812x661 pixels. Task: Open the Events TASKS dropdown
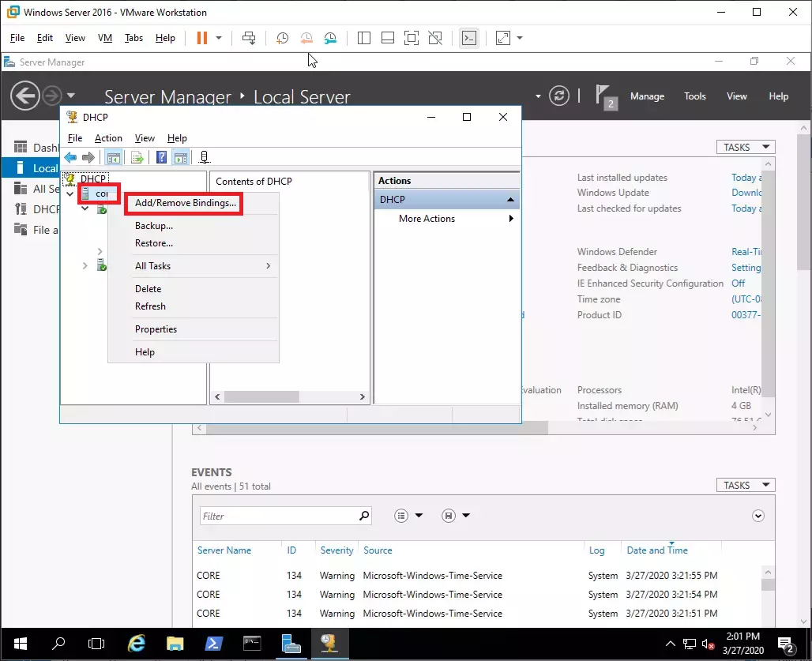tap(745, 485)
